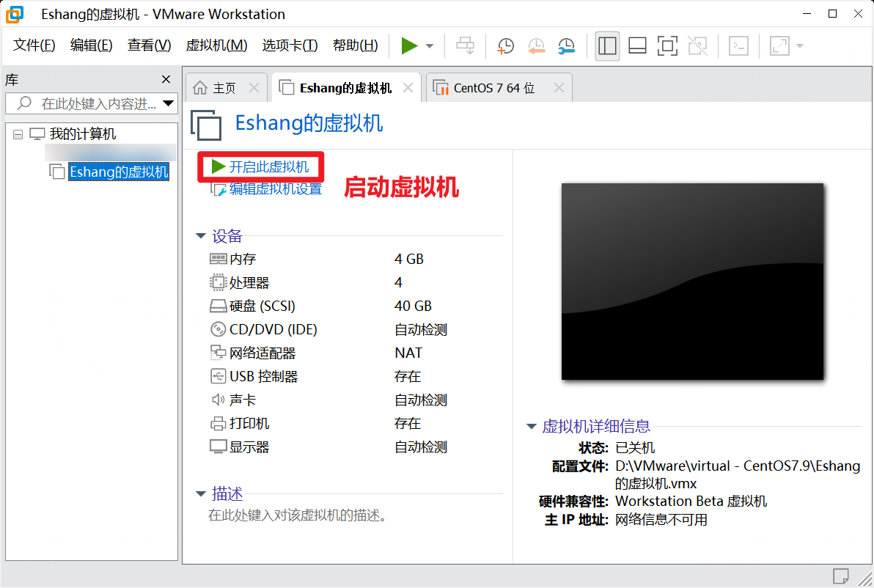This screenshot has width=874, height=588.
Task: Close the CentOS 7 64 位 tab
Action: tap(559, 88)
